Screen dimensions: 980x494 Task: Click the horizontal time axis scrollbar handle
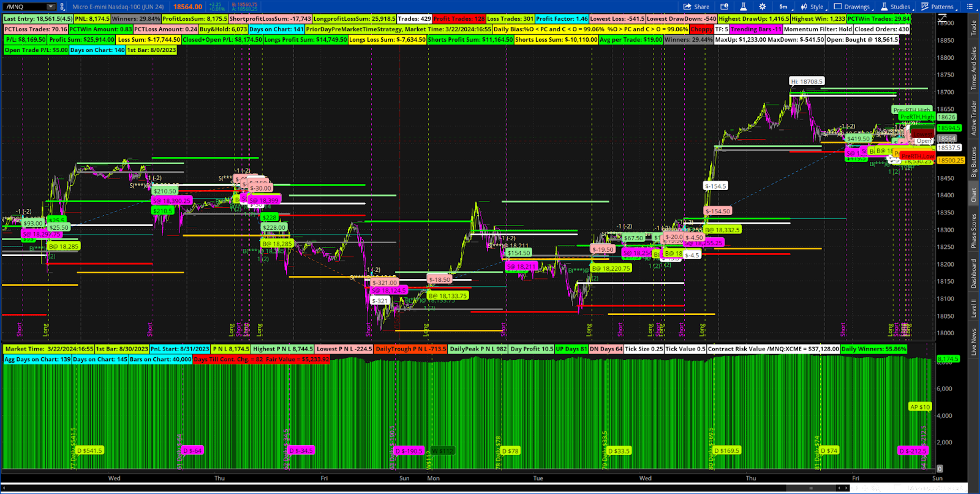click(x=811, y=488)
